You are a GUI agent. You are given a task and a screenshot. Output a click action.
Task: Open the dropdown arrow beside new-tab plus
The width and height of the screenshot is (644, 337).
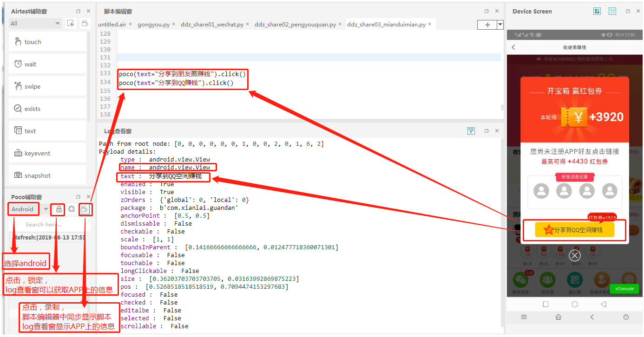point(500,25)
